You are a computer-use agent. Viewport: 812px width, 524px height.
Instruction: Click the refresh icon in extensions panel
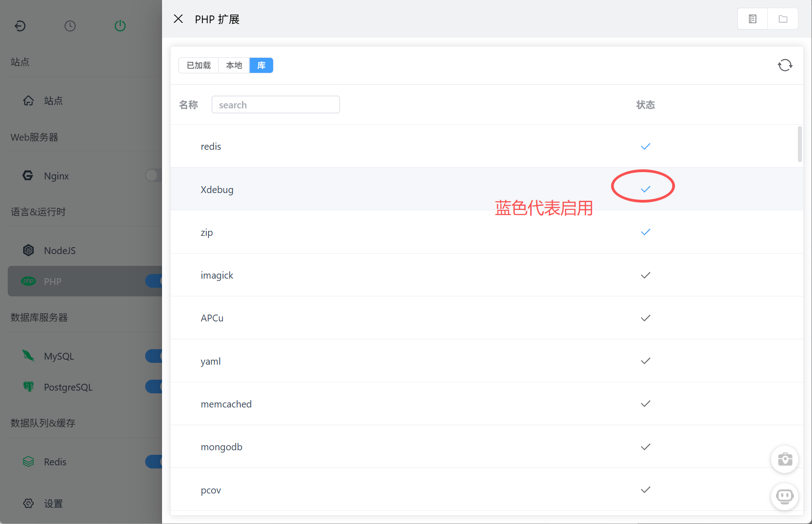click(x=785, y=65)
